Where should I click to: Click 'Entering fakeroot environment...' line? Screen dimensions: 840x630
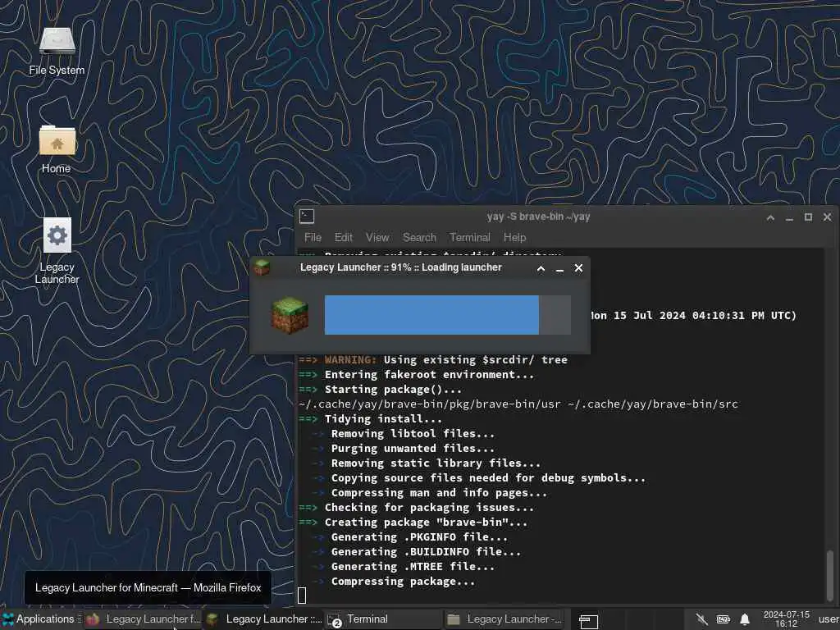[429, 375]
